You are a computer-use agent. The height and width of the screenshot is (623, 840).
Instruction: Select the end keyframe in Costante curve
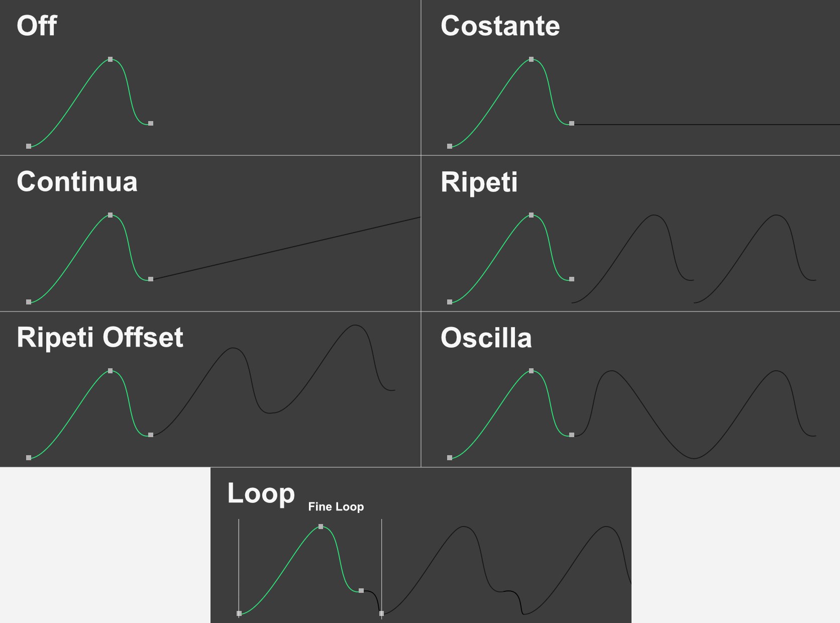pyautogui.click(x=572, y=123)
